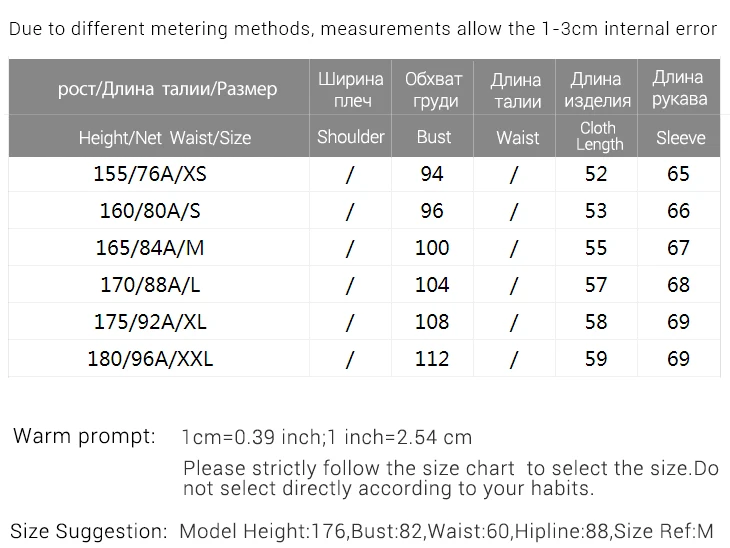Select the Size Suggestion text line
This screenshot has width=730, height=548.
[x=362, y=531]
